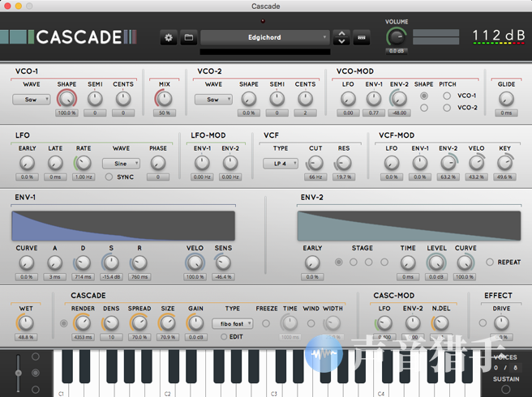Open the LFO WAVE Sine dropdown
532x397 pixels.
pos(121,164)
